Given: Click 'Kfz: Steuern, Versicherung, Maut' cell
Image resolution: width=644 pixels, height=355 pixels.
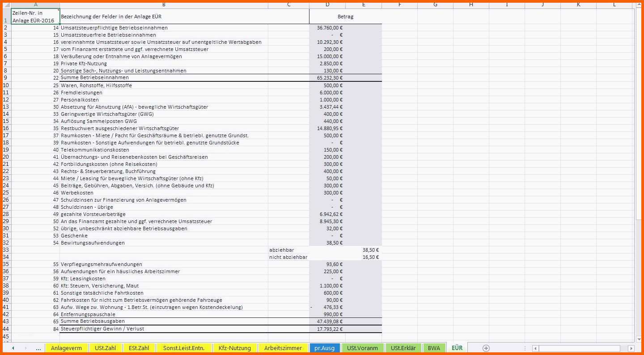Looking at the screenshot, I should 164,286.
